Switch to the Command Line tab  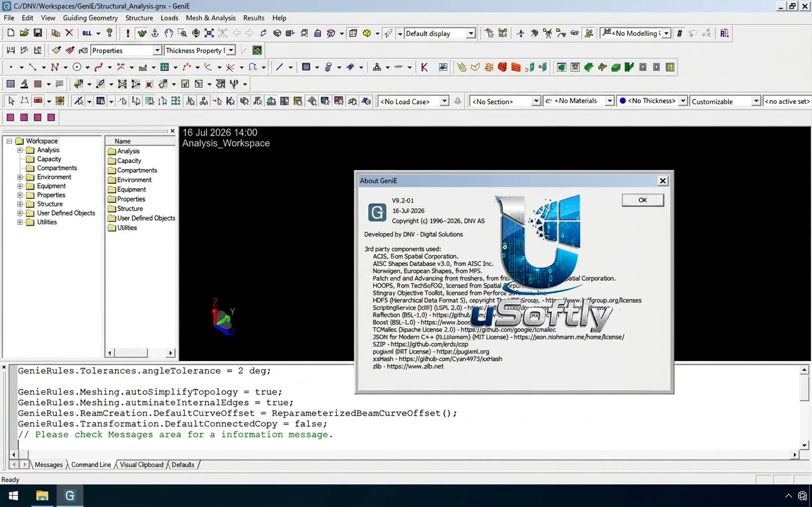(x=91, y=465)
